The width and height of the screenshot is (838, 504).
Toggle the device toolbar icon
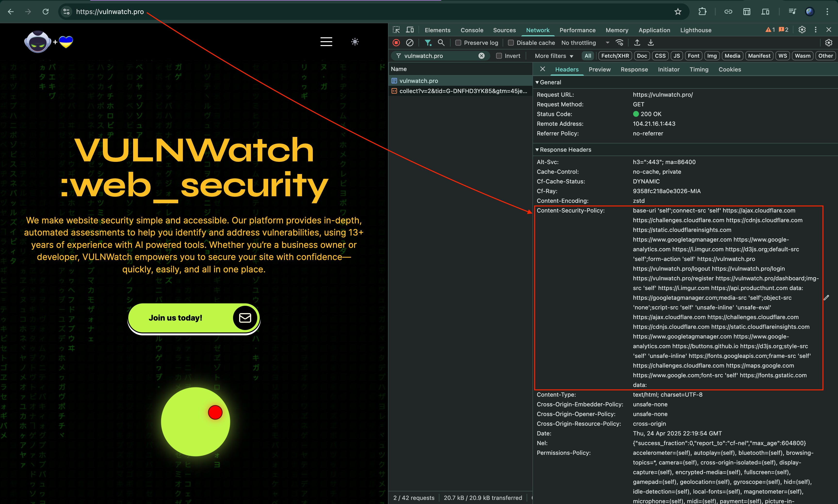(410, 30)
